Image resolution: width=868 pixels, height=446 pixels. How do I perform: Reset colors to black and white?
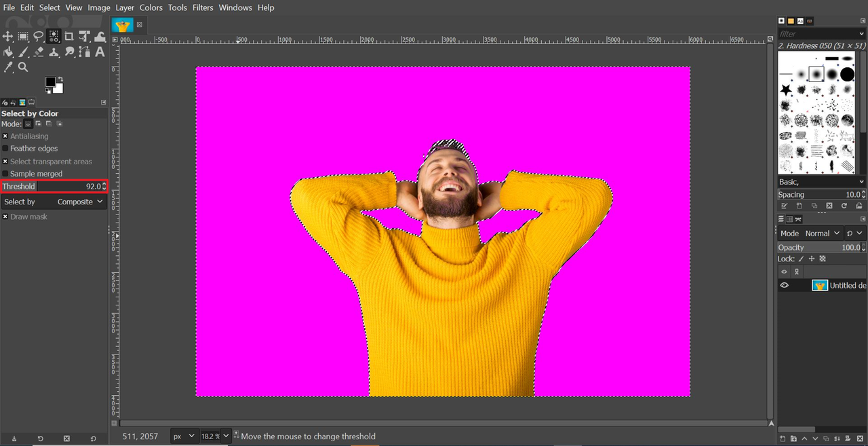click(47, 92)
